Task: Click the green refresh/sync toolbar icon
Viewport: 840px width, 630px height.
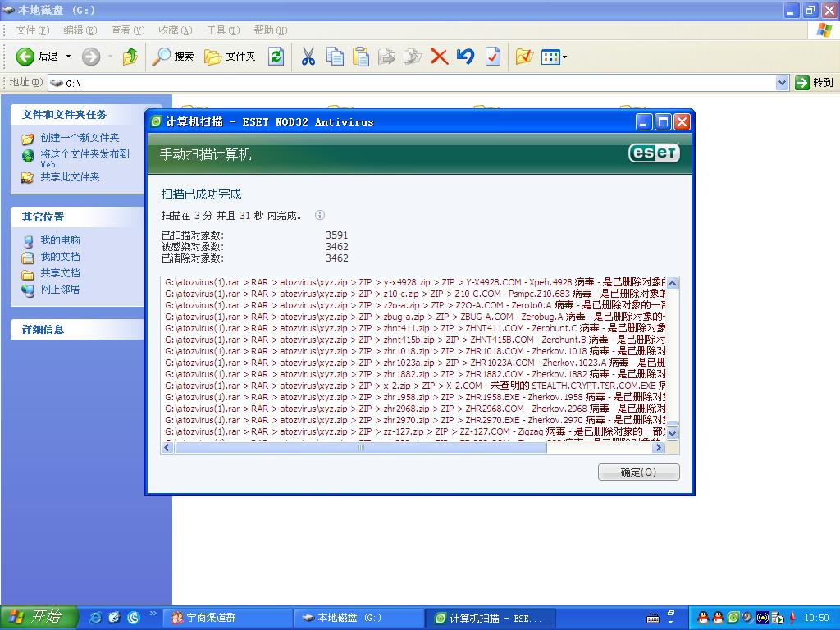Action: point(276,57)
